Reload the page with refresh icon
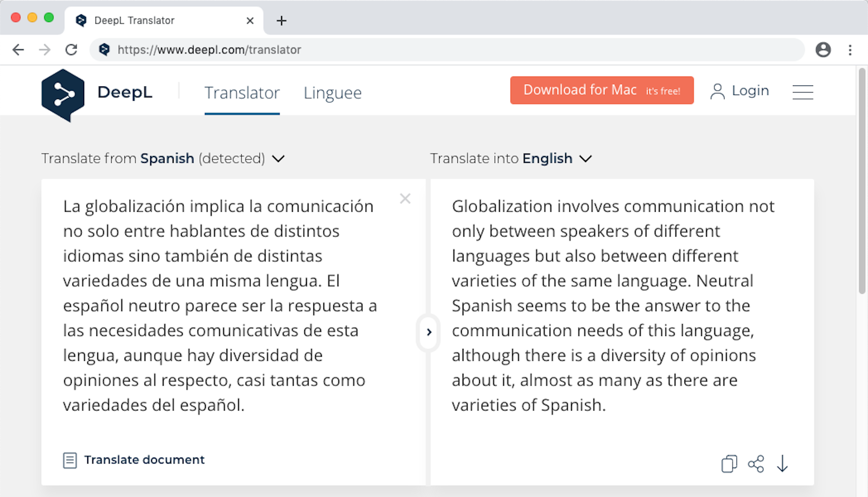 72,50
